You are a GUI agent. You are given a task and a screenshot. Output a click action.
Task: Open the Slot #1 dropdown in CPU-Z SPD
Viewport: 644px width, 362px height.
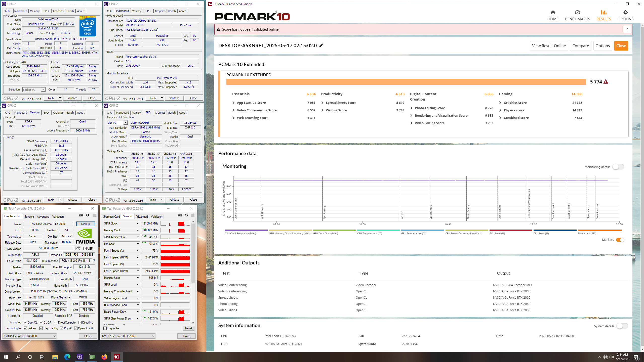(x=117, y=123)
